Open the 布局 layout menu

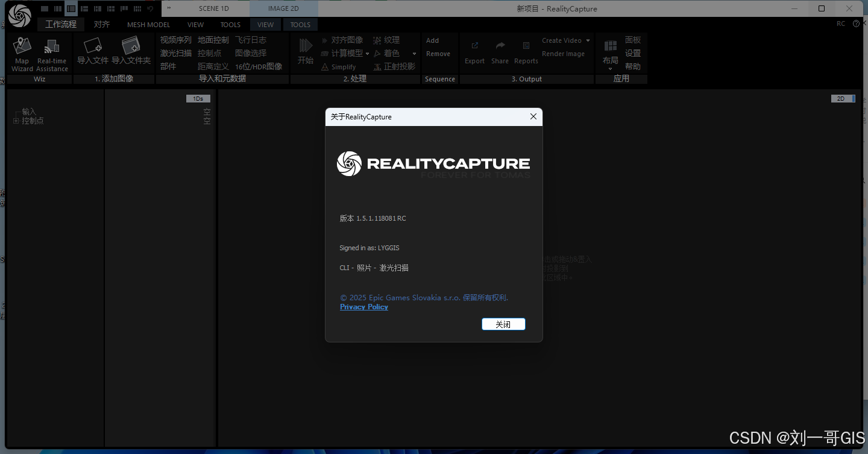[610, 54]
